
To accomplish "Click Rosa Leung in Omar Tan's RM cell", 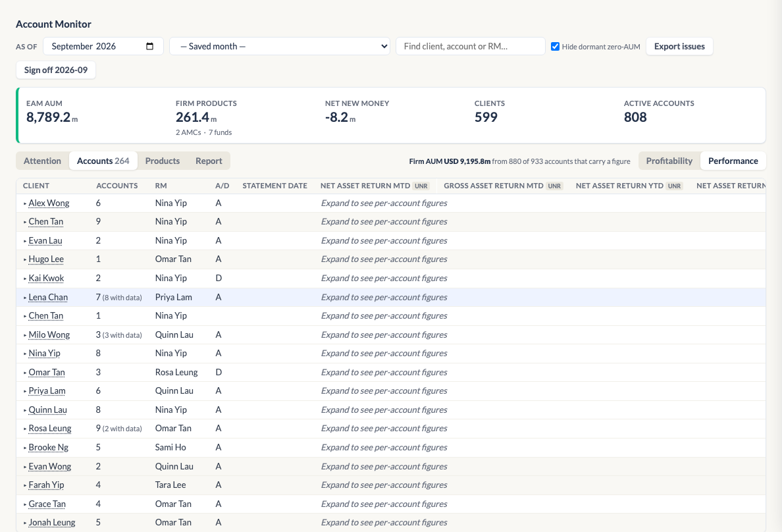I will click(176, 372).
